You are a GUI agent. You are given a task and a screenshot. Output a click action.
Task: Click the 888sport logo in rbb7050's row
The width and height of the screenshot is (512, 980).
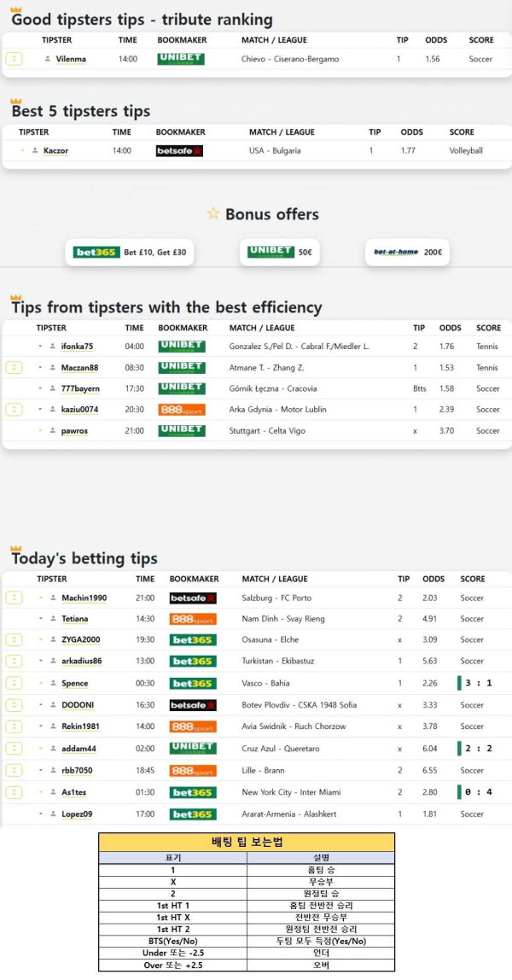pos(192,770)
